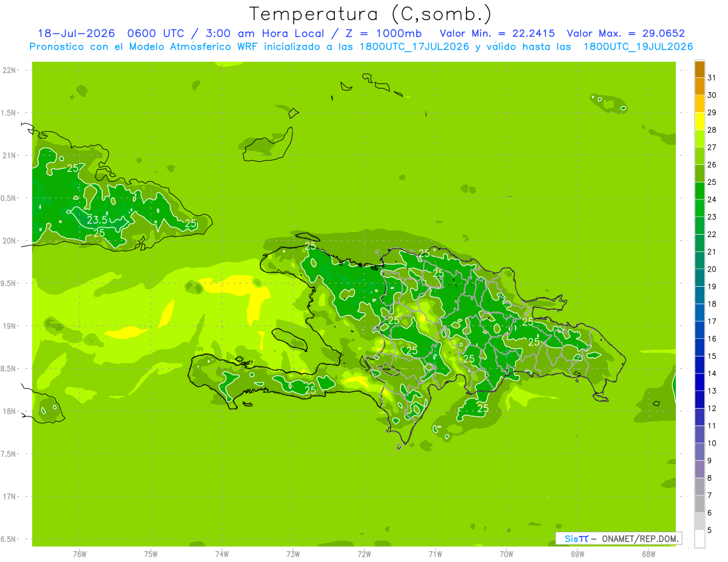
Task: Click the yellow 28 degree legend swatch
Action: 699,121
